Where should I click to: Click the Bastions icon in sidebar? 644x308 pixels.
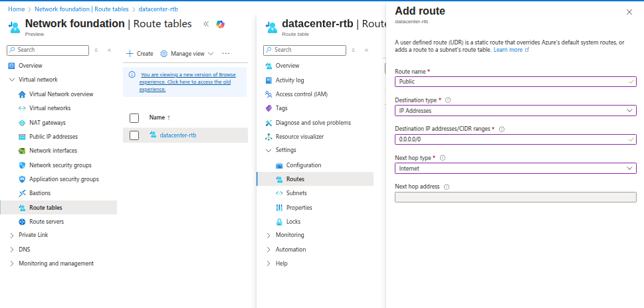pyautogui.click(x=22, y=193)
